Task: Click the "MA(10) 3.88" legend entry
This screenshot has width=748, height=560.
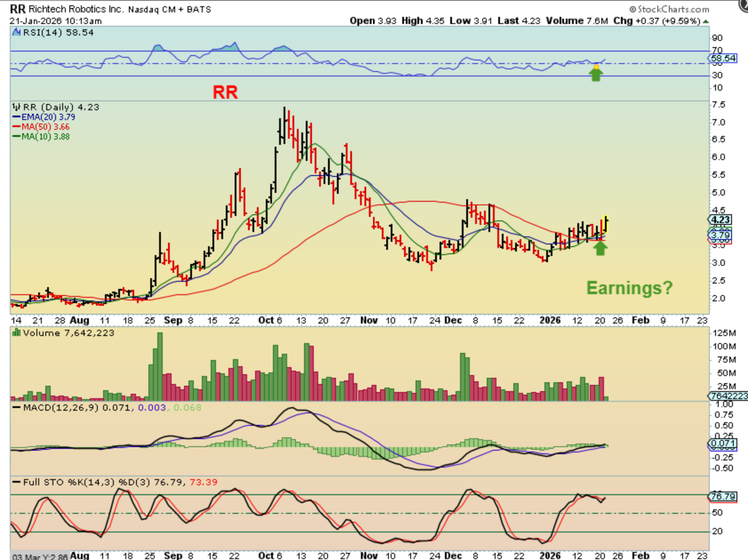Action: coord(46,136)
